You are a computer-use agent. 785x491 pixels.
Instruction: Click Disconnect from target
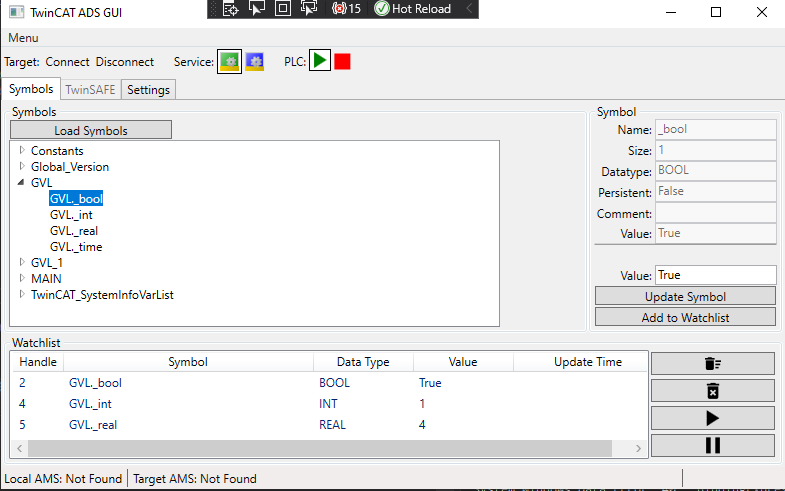coord(125,62)
